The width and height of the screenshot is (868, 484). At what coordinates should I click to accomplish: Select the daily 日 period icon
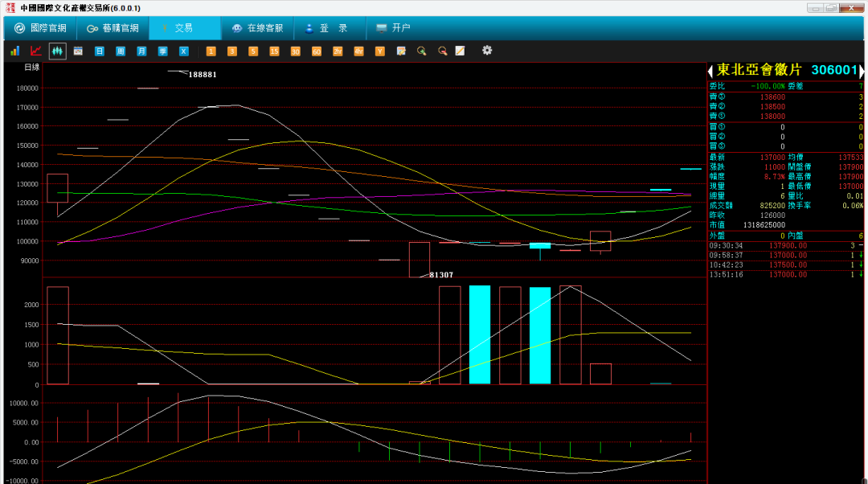pos(99,51)
